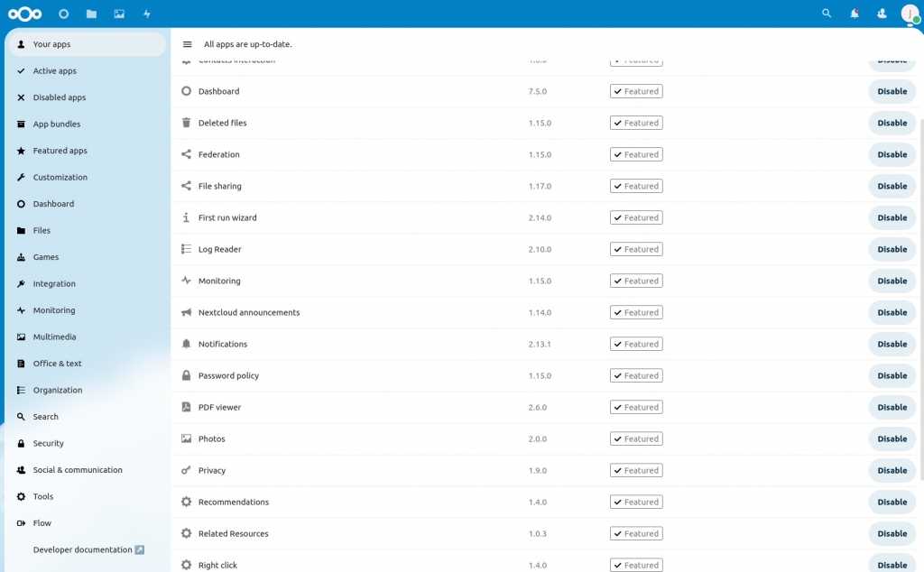
Task: Open the Photos app icon in the header
Action: click(118, 14)
